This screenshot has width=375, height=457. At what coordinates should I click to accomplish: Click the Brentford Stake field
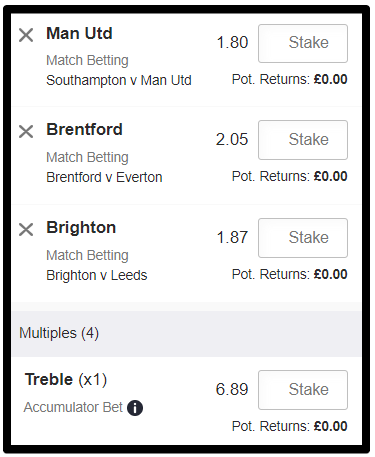coord(303,140)
